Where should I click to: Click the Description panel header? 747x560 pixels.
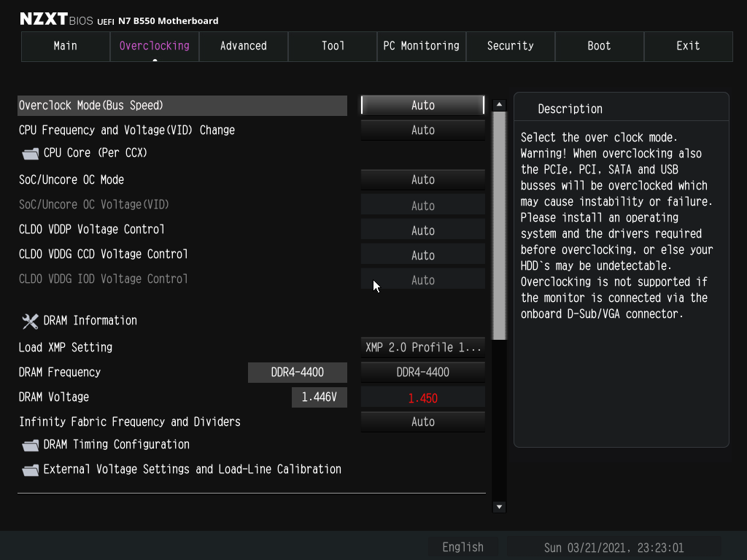570,109
